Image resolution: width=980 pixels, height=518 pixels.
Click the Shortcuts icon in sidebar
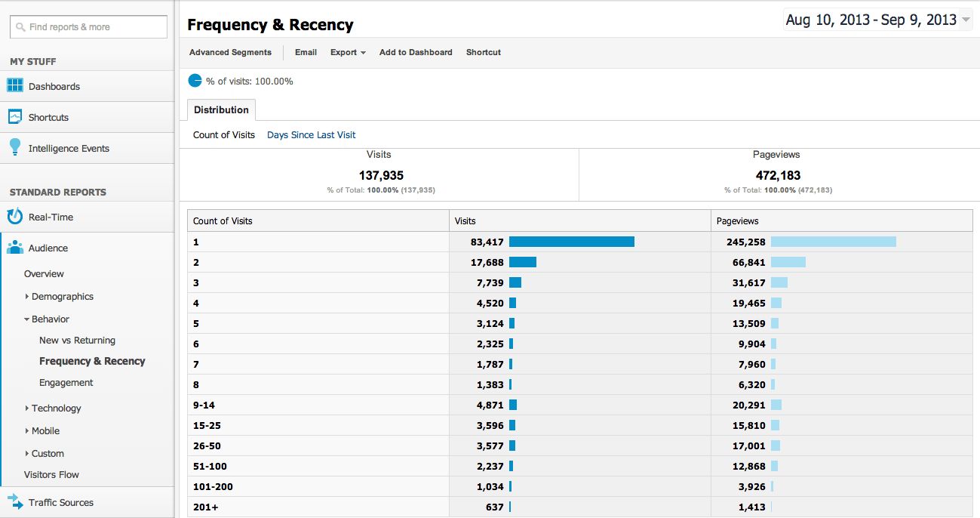15,117
